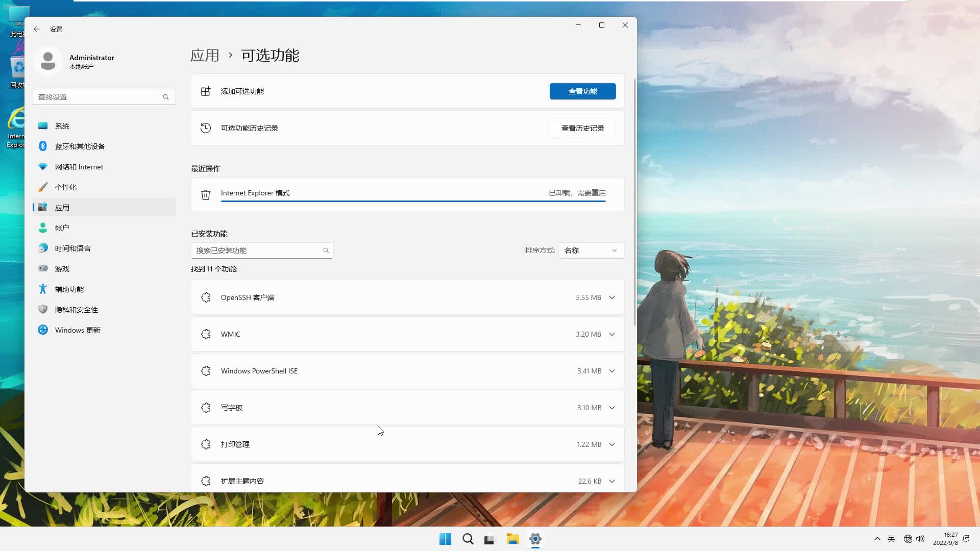This screenshot has height=551, width=980.
Task: Click the WMIC feature icon
Action: click(206, 334)
